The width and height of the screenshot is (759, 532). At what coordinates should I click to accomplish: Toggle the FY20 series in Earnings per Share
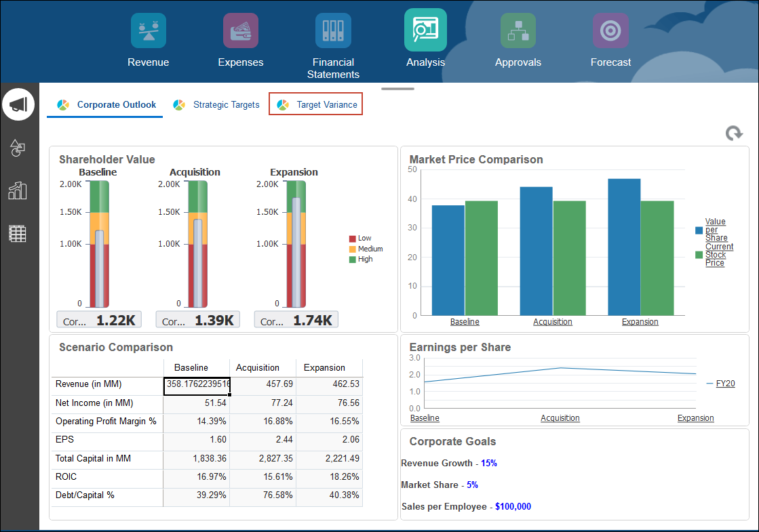724,383
